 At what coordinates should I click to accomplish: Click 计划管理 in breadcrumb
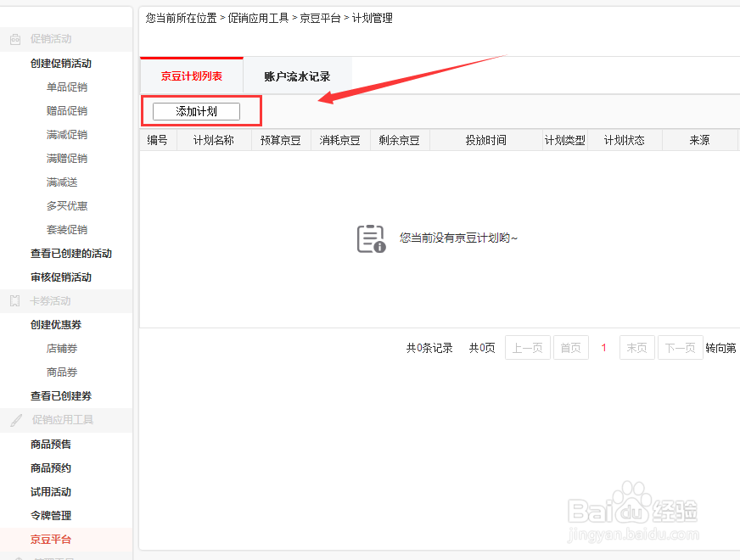coord(373,18)
